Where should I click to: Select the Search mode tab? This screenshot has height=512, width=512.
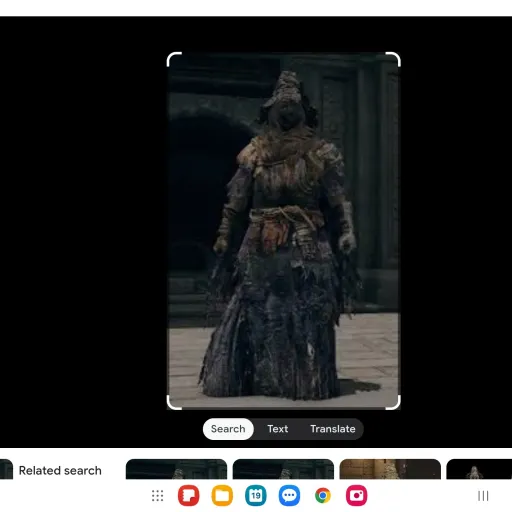coord(228,429)
